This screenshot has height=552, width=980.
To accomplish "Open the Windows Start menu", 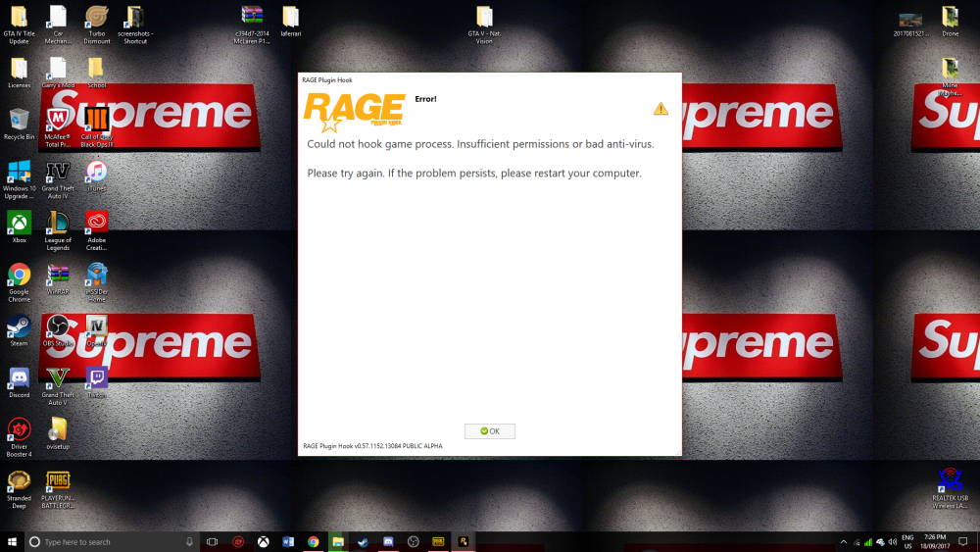I will tap(12, 541).
